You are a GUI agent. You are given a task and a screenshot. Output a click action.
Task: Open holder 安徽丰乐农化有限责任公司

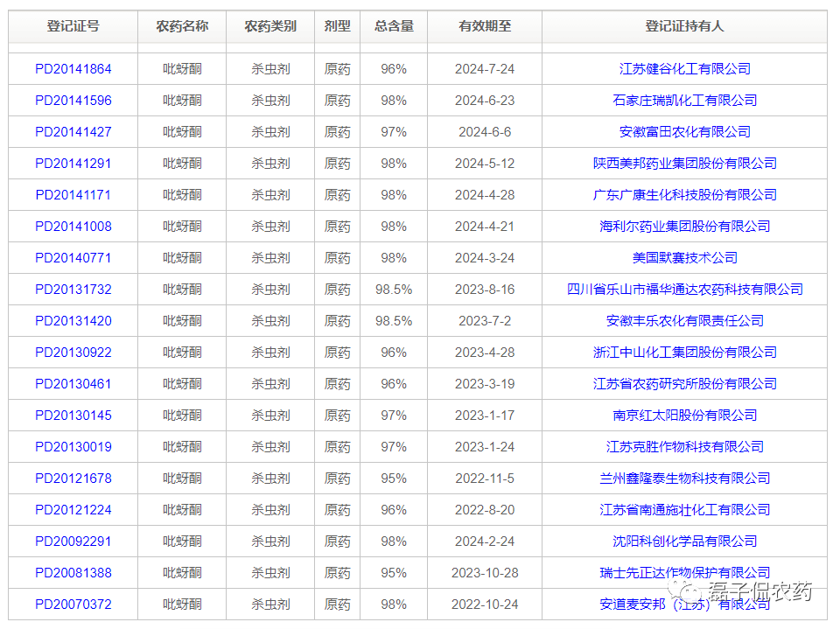point(684,321)
